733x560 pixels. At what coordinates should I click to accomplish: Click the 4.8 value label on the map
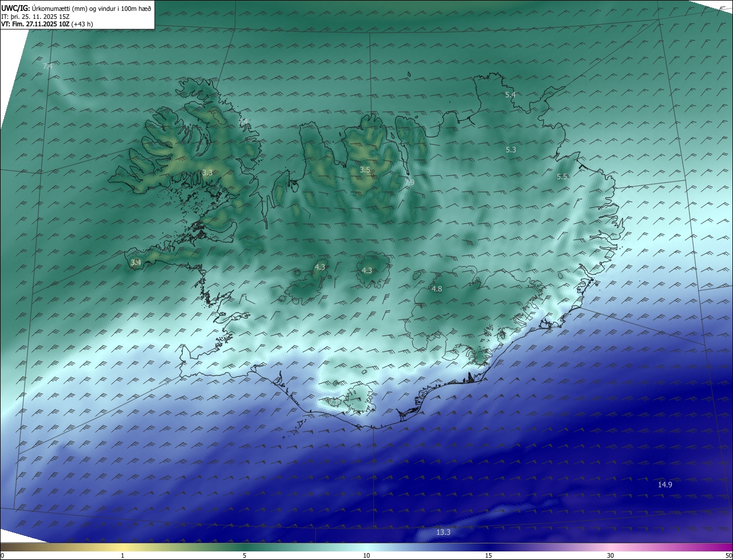pyautogui.click(x=437, y=289)
